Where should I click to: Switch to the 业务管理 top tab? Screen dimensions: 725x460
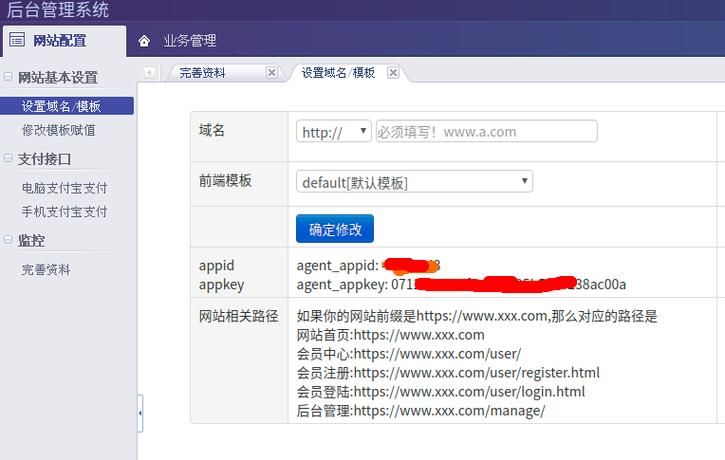pyautogui.click(x=189, y=41)
